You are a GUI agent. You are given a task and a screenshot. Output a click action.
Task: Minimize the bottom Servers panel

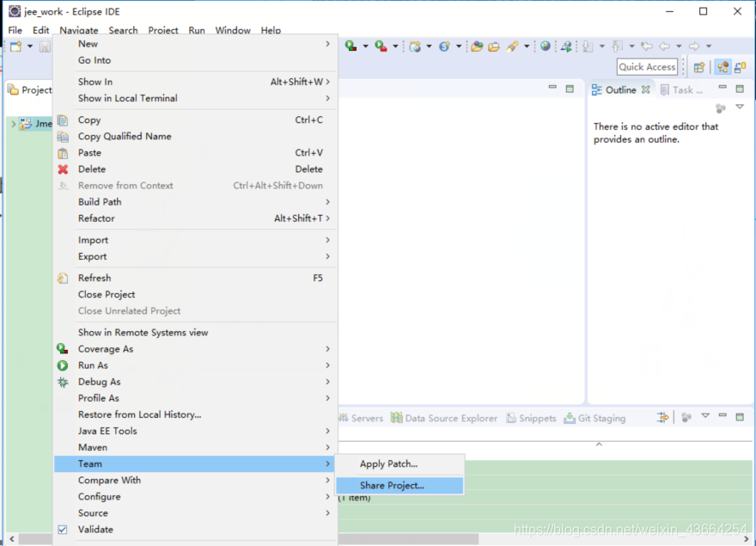click(x=722, y=415)
